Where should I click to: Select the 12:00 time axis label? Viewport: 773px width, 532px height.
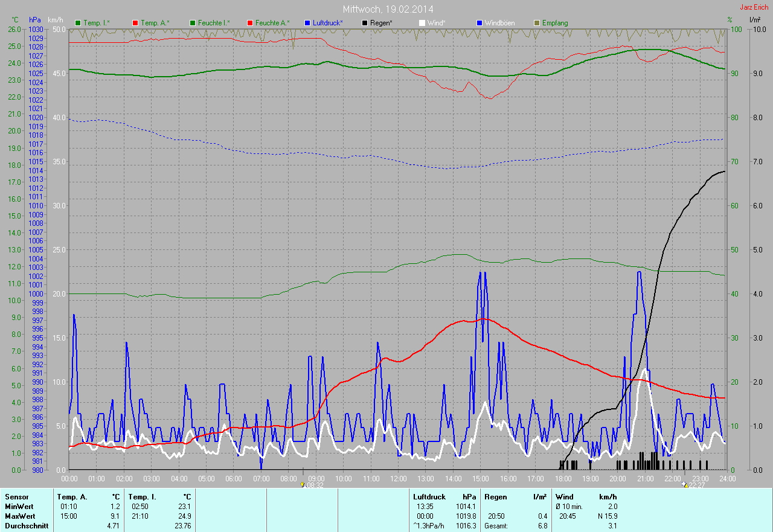click(x=398, y=478)
